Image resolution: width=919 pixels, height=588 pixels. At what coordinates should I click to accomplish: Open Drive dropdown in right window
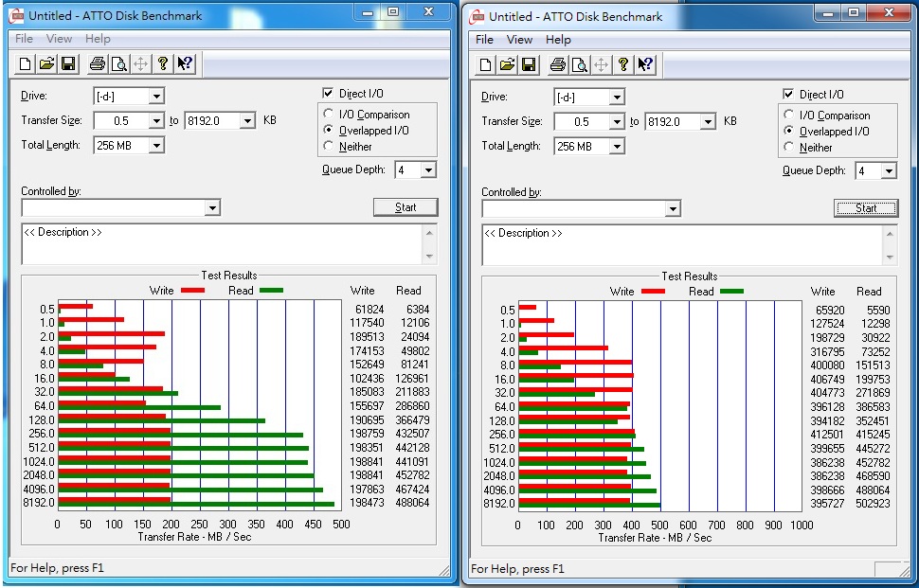coord(617,98)
